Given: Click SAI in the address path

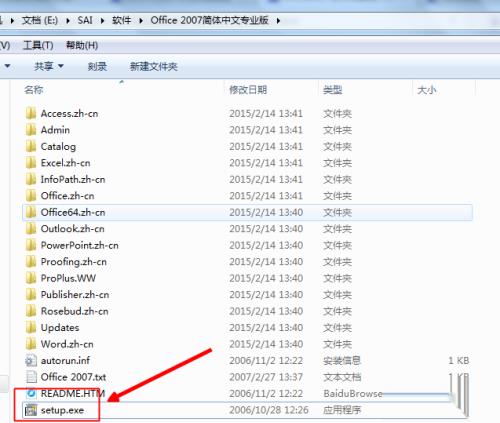Looking at the screenshot, I should pos(85,20).
